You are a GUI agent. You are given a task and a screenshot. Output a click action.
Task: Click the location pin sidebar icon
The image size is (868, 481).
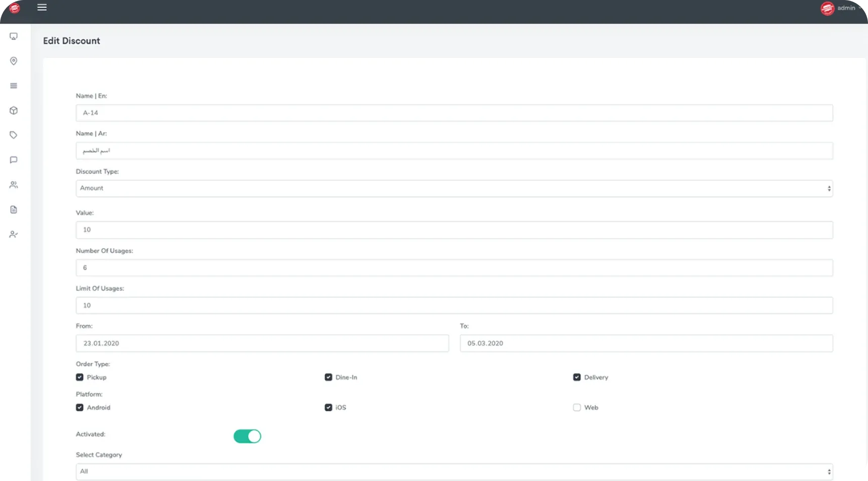click(14, 61)
